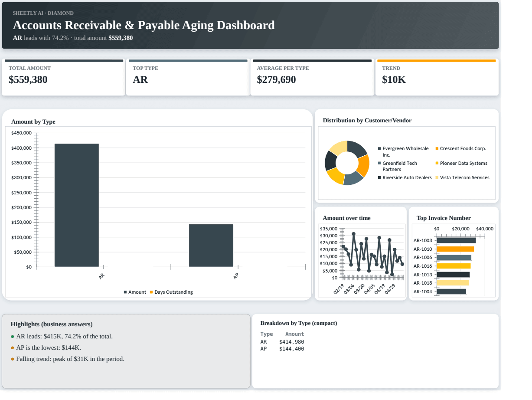Viewport: 532px width, 400px height.
Task: Click the AR-1003 bar in Top Invoice Number
Action: coord(456,240)
